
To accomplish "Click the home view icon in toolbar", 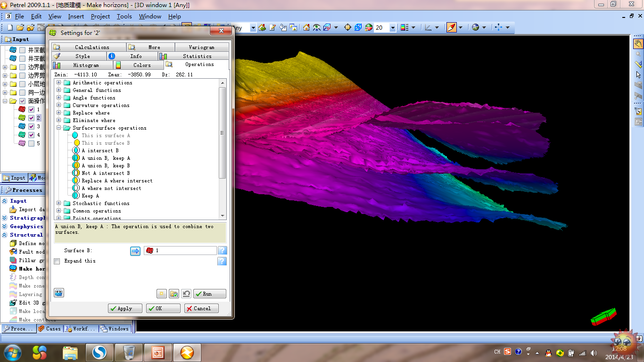I will (306, 28).
